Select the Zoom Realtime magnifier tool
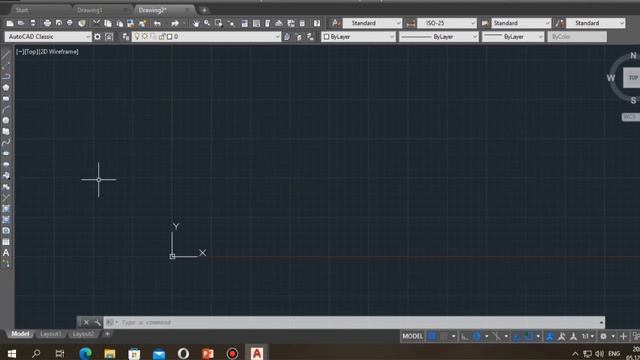This screenshot has width=640, height=360. tap(207, 23)
